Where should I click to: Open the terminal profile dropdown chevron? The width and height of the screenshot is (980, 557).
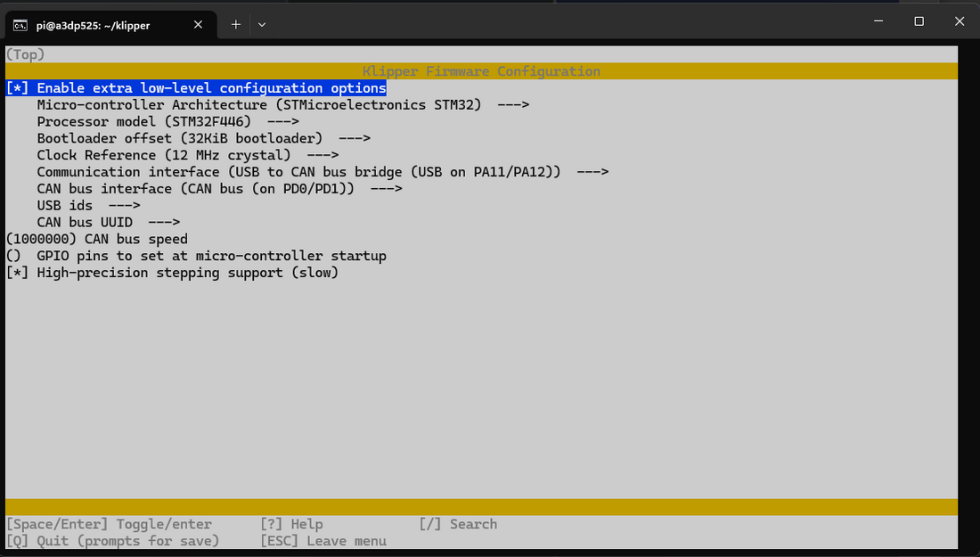pyautogui.click(x=262, y=25)
